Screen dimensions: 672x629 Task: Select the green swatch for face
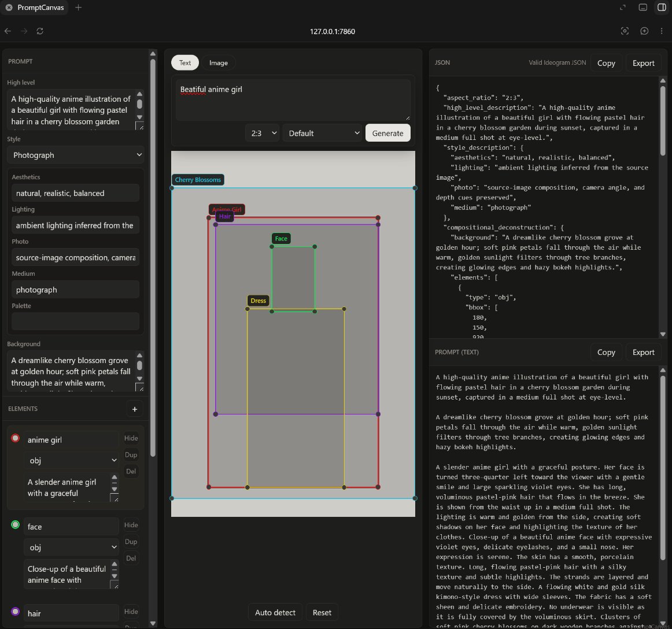tap(16, 524)
